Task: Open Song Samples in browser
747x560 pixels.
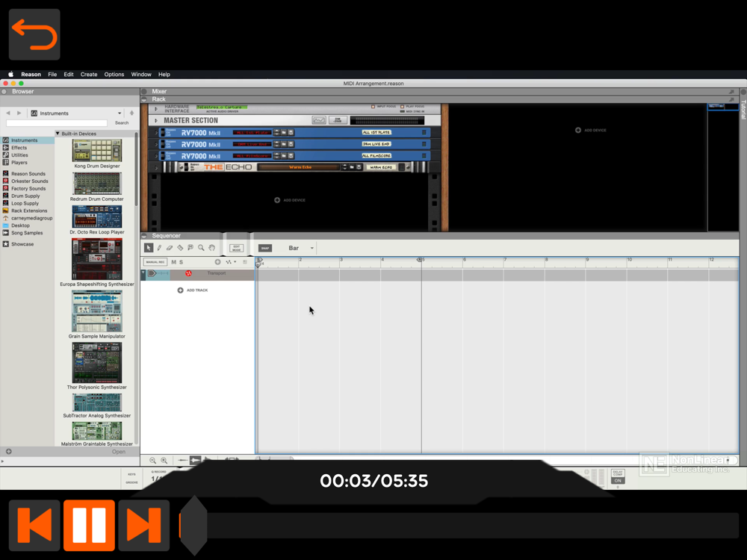Action: tap(27, 233)
